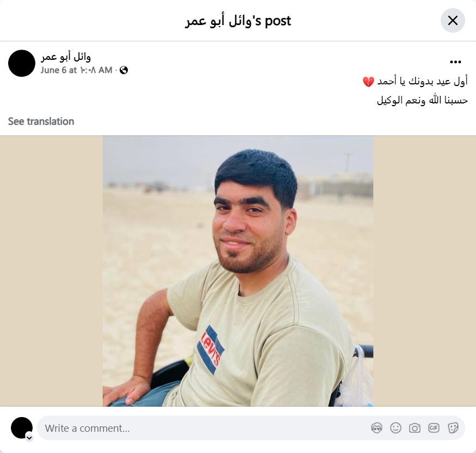The width and height of the screenshot is (476, 453).
Task: Open the three-dot post options menu
Action: point(455,62)
